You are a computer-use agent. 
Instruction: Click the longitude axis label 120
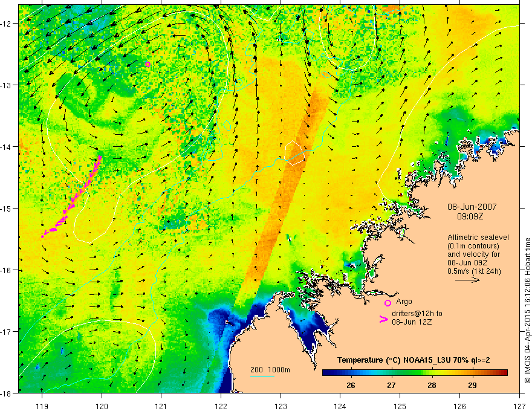pos(102,406)
